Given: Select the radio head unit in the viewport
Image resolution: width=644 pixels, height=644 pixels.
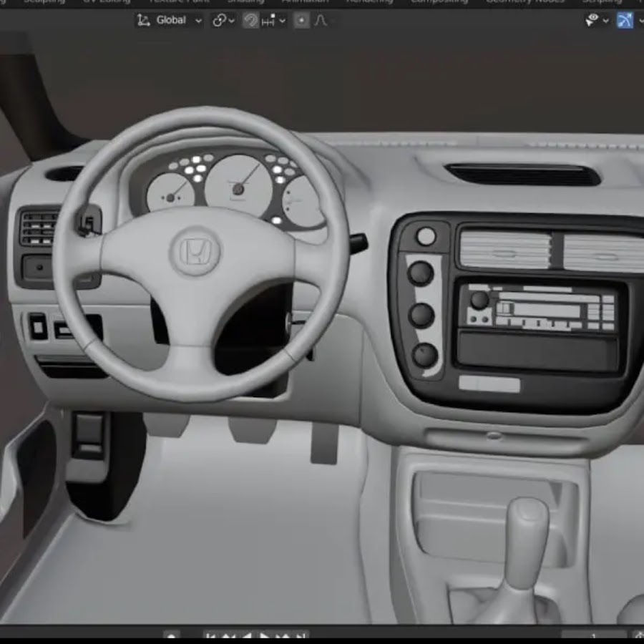Looking at the screenshot, I should [x=542, y=308].
